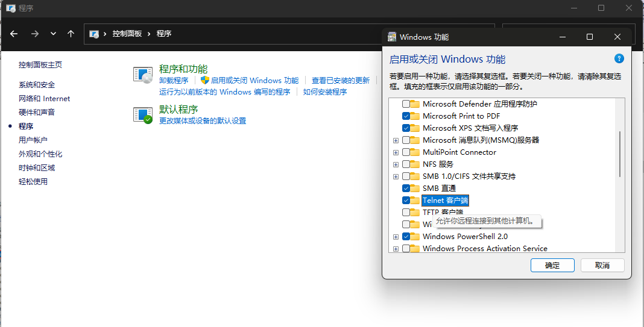Open recent locations chevron dropdown
Viewport: 644px width, 327px height.
(x=53, y=34)
